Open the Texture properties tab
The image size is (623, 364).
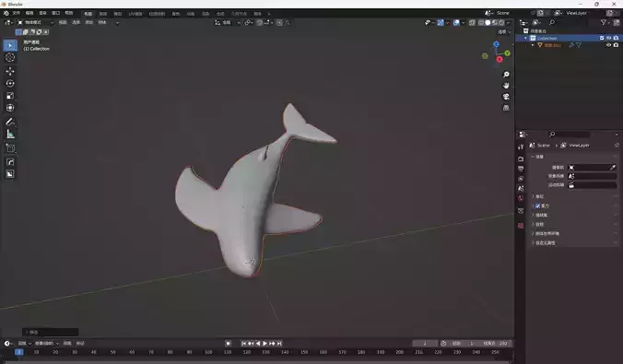[x=521, y=226]
